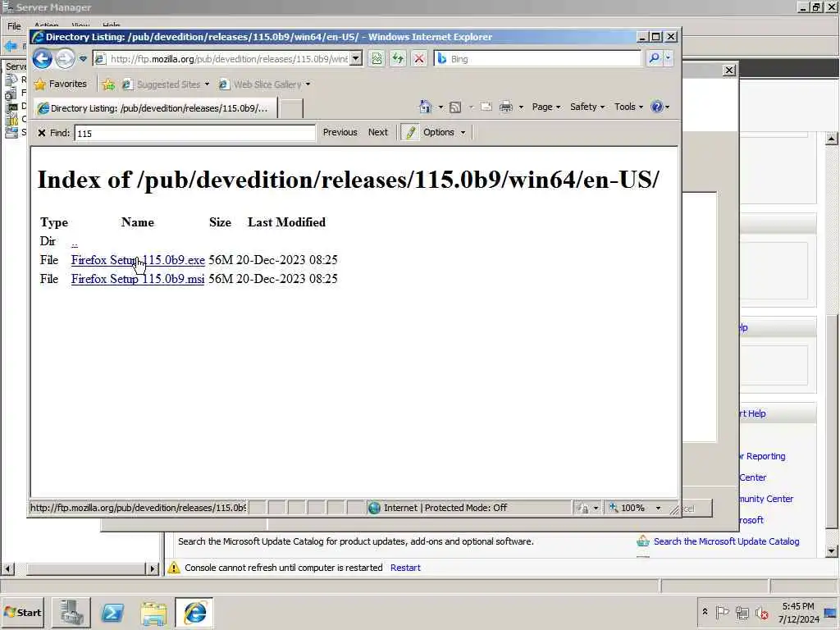
Task: Download Firefox Setup 115.0b9.msi link
Action: [138, 279]
